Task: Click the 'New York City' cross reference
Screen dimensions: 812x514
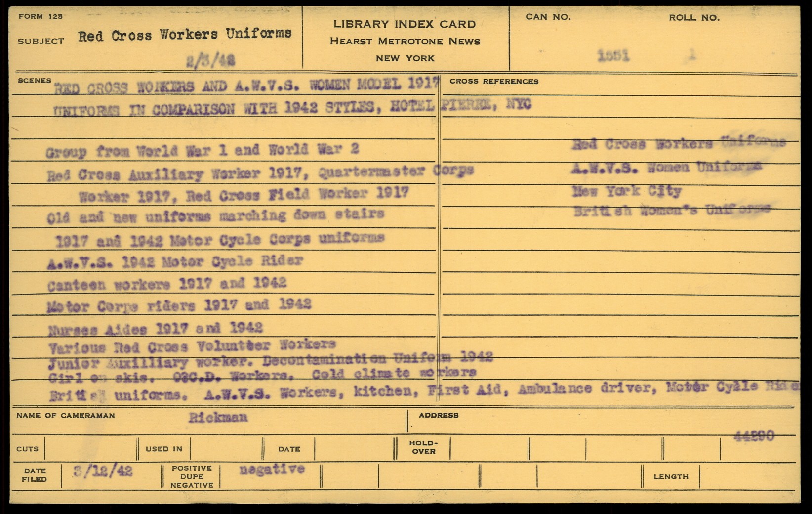Action: (x=627, y=191)
